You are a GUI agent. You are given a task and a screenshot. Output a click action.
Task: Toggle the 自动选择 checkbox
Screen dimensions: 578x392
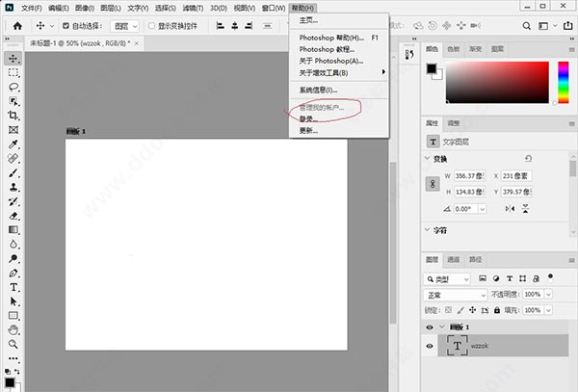coord(66,26)
